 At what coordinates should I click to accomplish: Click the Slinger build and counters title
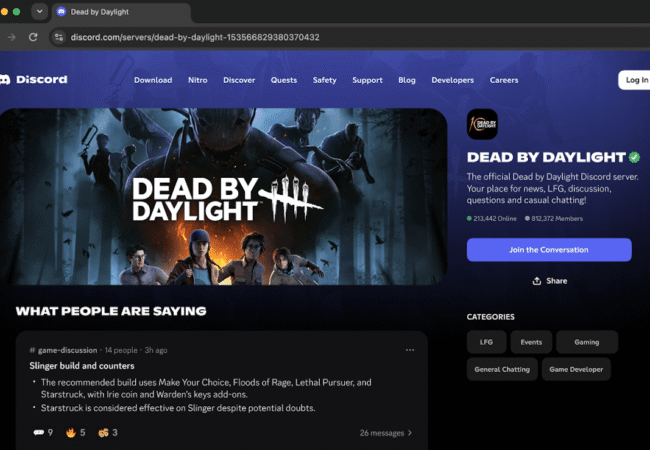tap(82, 366)
